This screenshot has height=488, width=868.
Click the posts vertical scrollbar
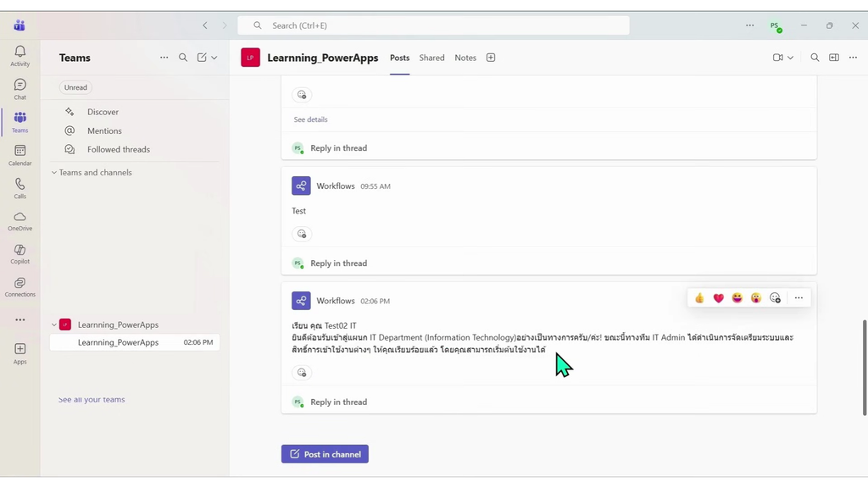point(864,368)
